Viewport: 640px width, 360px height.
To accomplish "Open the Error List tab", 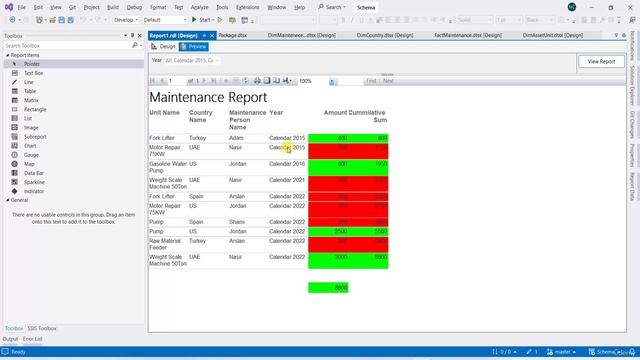I will tap(33, 339).
